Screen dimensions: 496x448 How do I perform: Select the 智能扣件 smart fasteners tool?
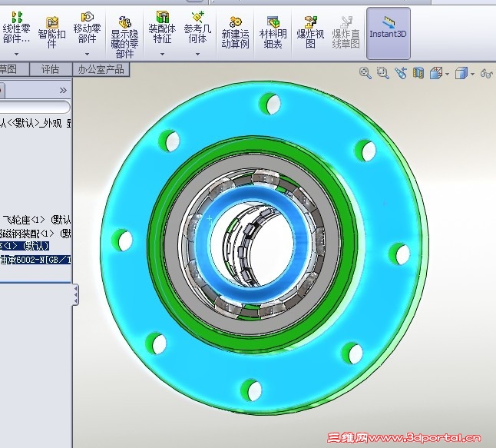[51, 32]
